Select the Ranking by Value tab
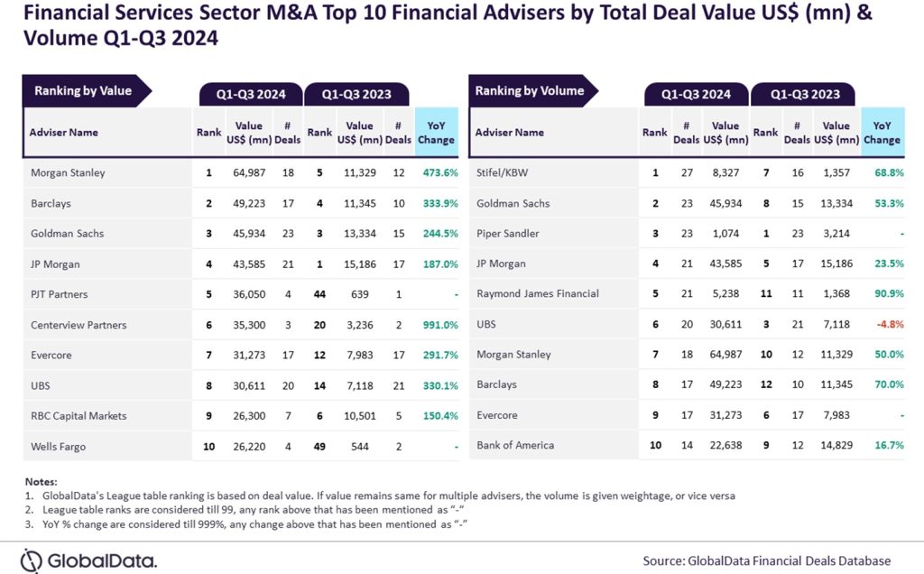Image resolution: width=924 pixels, height=574 pixels. pos(83,91)
